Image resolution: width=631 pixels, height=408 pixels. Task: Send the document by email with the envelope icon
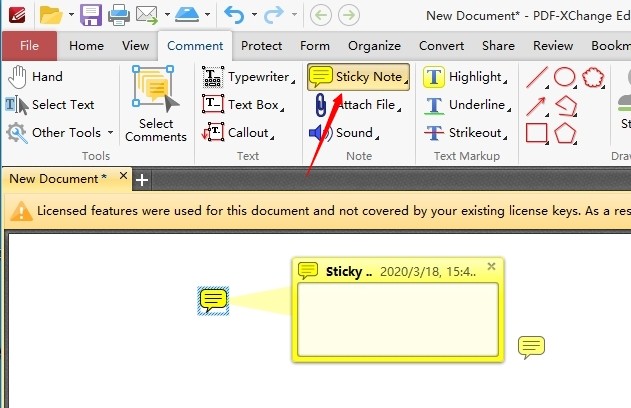coord(146,15)
